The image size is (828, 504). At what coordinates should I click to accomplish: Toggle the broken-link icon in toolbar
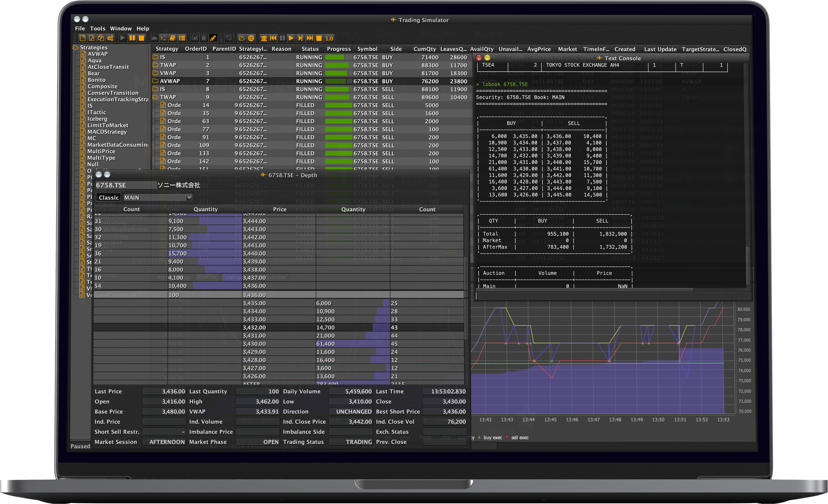pyautogui.click(x=229, y=38)
